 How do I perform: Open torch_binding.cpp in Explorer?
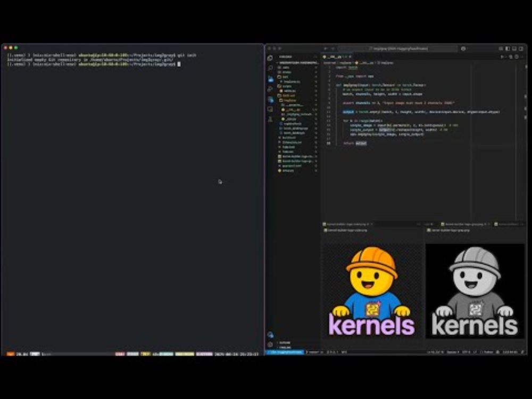tap(296, 128)
